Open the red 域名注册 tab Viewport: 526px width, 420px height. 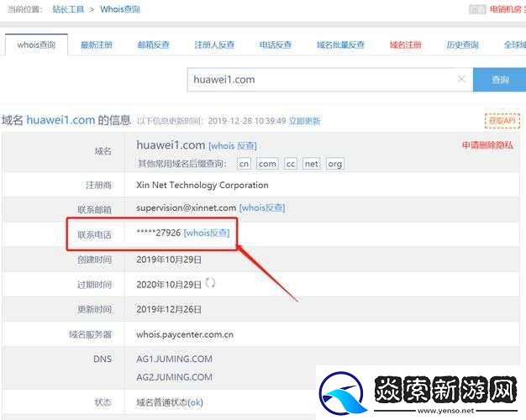click(x=405, y=45)
